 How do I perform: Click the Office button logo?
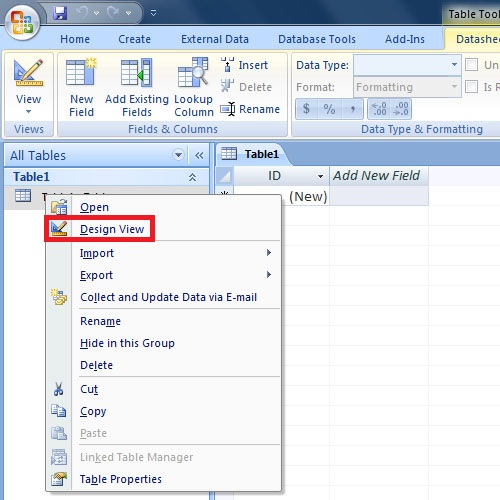[22, 23]
